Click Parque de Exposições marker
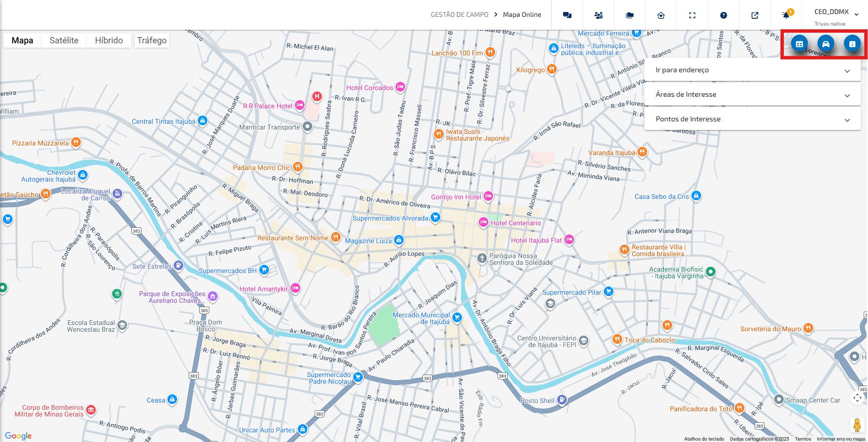Viewport: 868px width, 442px height. (x=213, y=297)
